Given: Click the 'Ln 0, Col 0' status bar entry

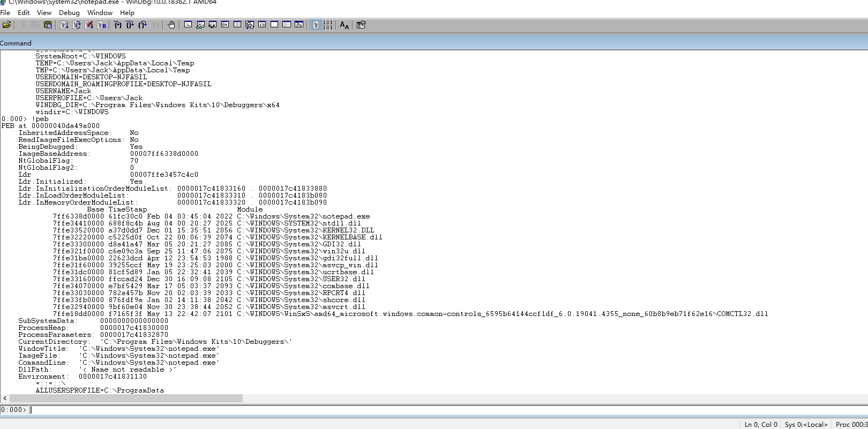Looking at the screenshot, I should click(761, 424).
